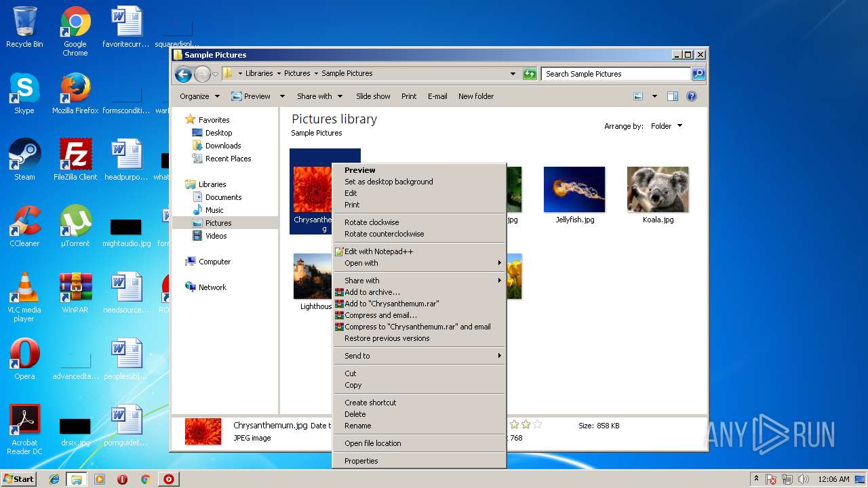Expand the address bar history dropdown
This screenshot has width=868, height=488.
(x=513, y=74)
